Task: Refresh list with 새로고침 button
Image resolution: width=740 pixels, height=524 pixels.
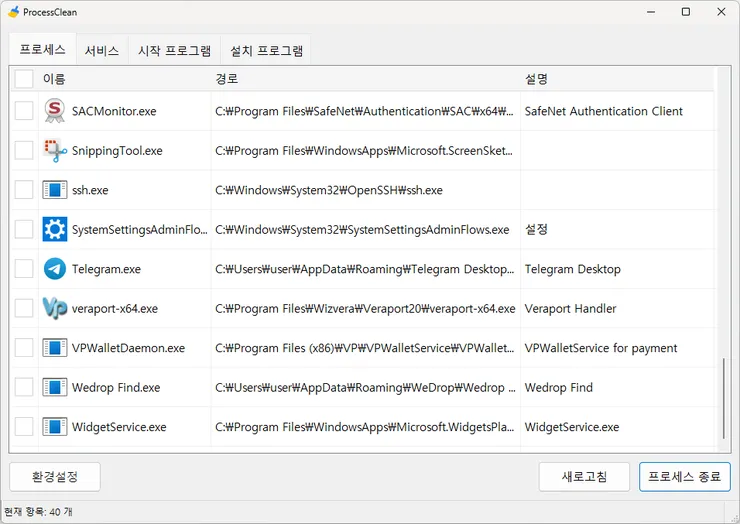Action: point(584,477)
